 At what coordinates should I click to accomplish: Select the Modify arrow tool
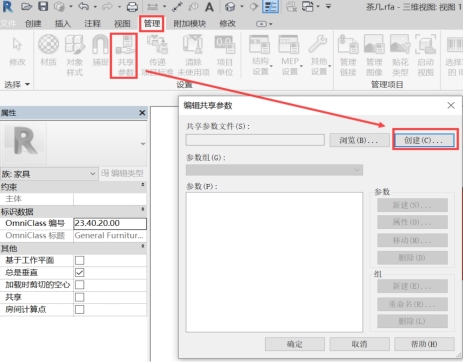(17, 51)
